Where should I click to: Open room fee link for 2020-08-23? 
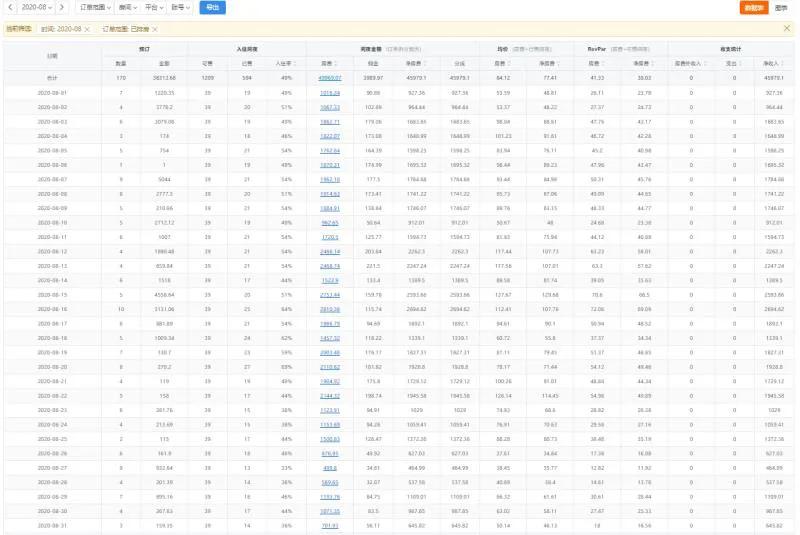[x=330, y=411]
